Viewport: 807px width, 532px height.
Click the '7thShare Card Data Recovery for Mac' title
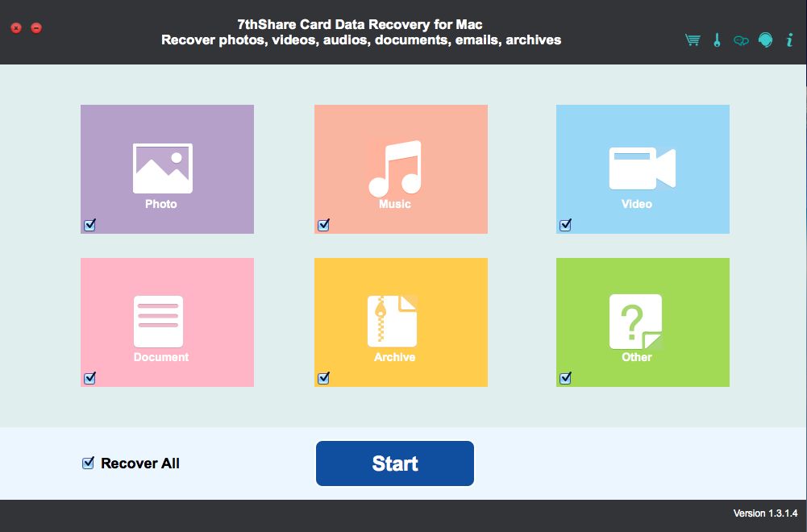point(360,24)
